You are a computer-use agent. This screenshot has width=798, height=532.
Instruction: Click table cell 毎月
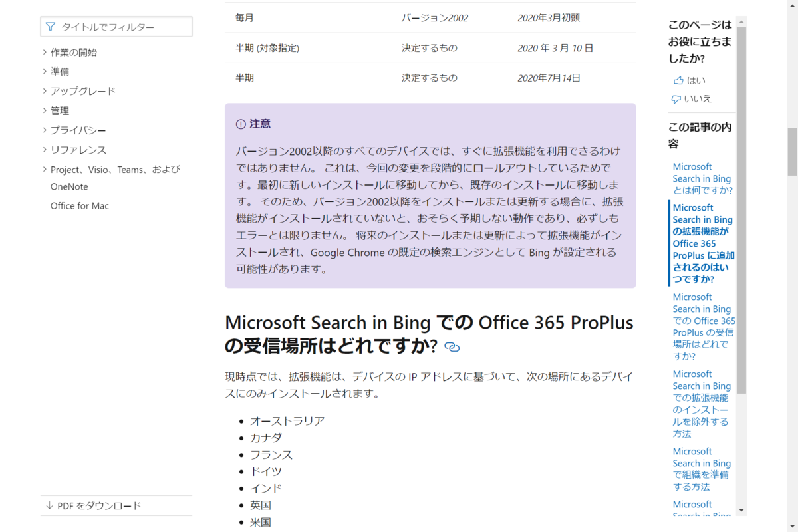pyautogui.click(x=245, y=18)
